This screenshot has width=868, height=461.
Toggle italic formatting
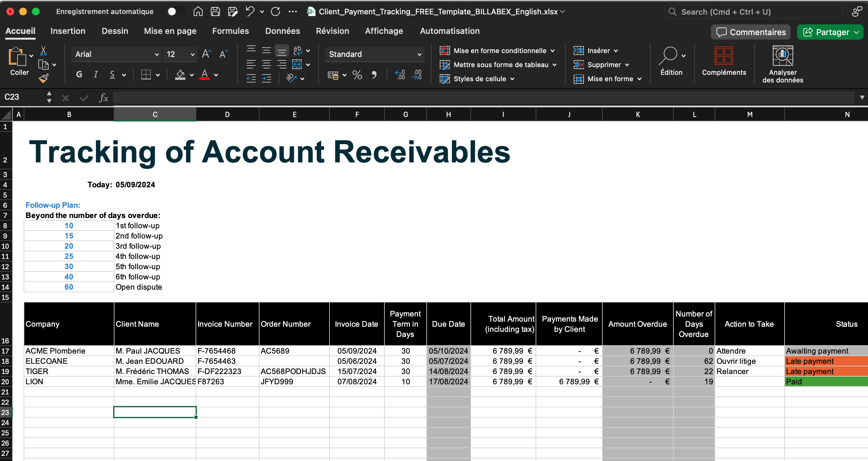pyautogui.click(x=95, y=74)
